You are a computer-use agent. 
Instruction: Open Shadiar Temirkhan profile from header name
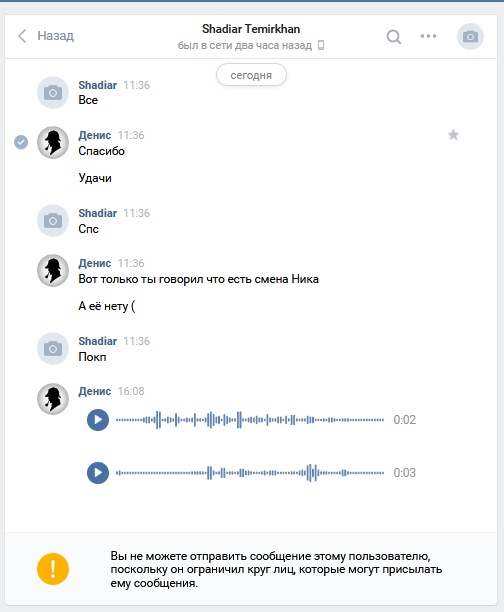[251, 29]
